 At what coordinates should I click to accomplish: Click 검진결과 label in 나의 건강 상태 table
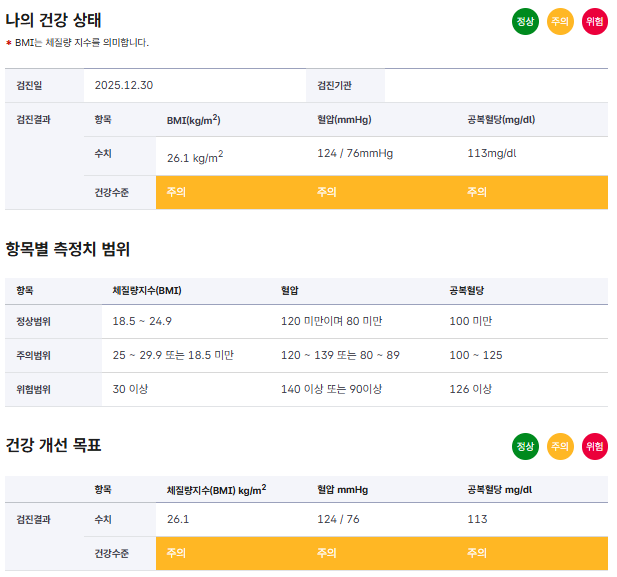tap(33, 120)
